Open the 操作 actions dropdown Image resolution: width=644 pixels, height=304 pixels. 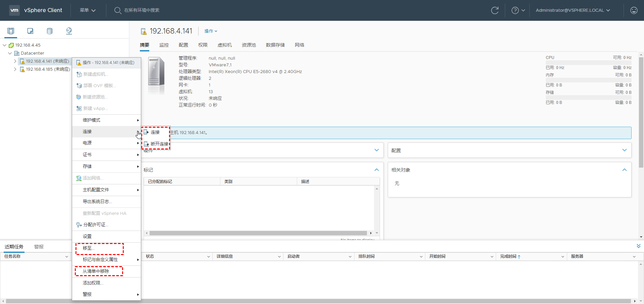pos(211,31)
